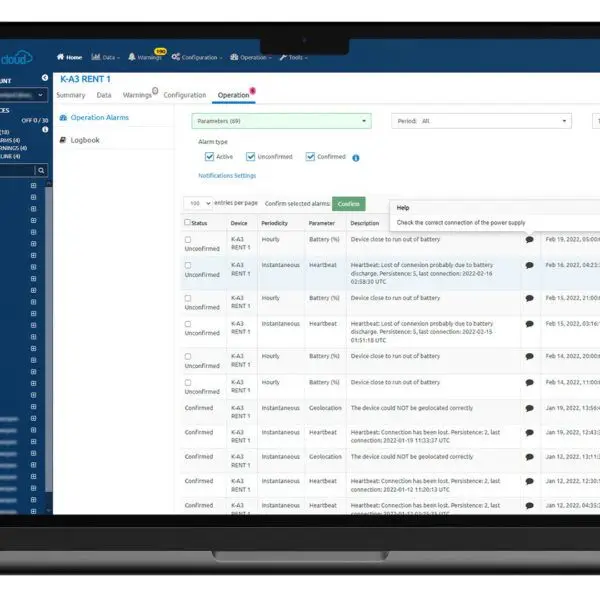Sort by the Device column header
This screenshot has width=600, height=600.
click(239, 223)
